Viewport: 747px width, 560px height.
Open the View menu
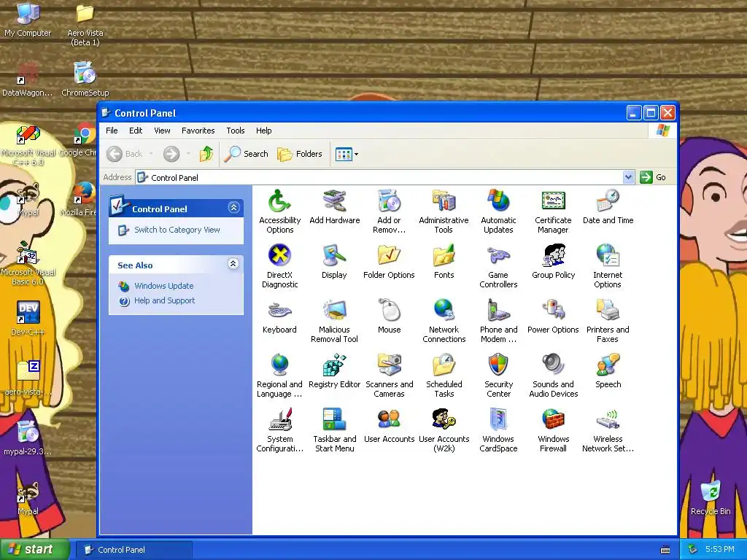pyautogui.click(x=162, y=131)
